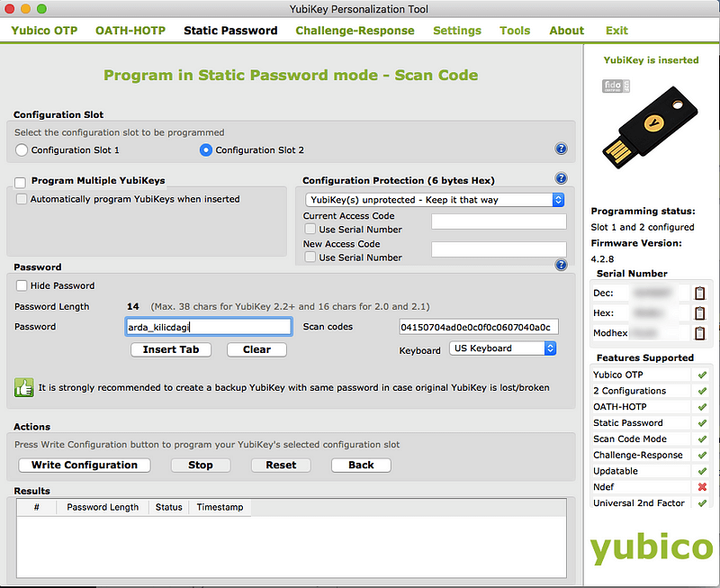Viewport: 720px width, 588px height.
Task: Copy hex serial number to clipboard
Action: pyautogui.click(x=699, y=312)
